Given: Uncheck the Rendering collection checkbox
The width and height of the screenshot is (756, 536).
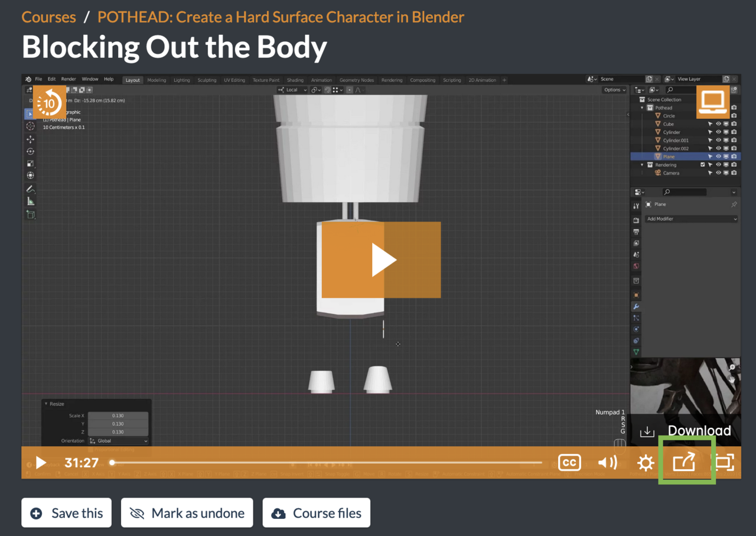Looking at the screenshot, I should pyautogui.click(x=702, y=165).
